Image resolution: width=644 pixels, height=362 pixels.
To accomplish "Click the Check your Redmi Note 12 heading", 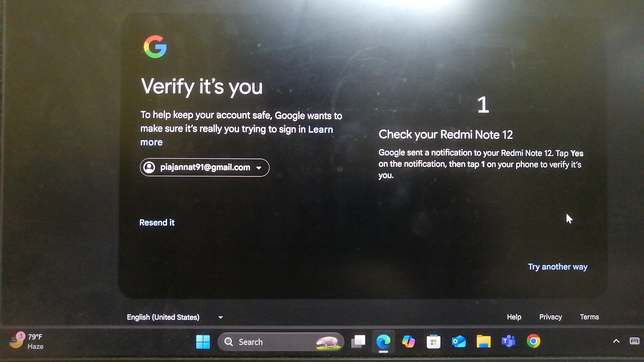I will click(445, 135).
